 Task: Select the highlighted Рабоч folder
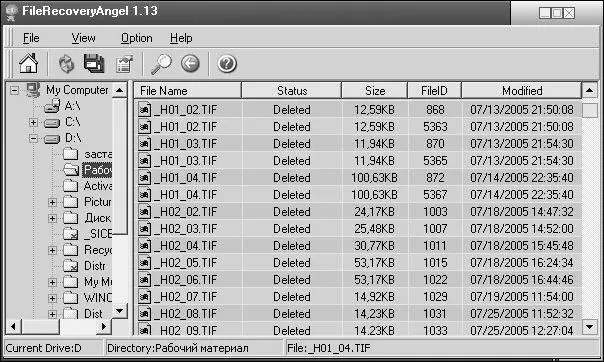pyautogui.click(x=88, y=170)
